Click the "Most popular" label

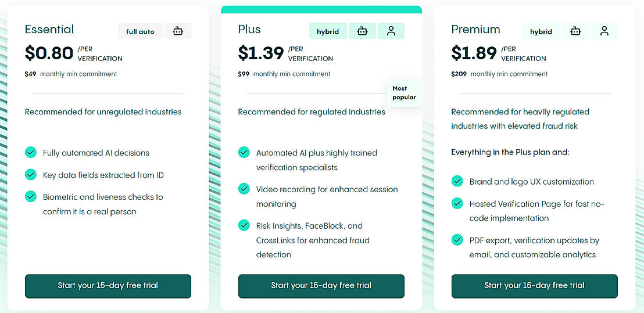(404, 93)
